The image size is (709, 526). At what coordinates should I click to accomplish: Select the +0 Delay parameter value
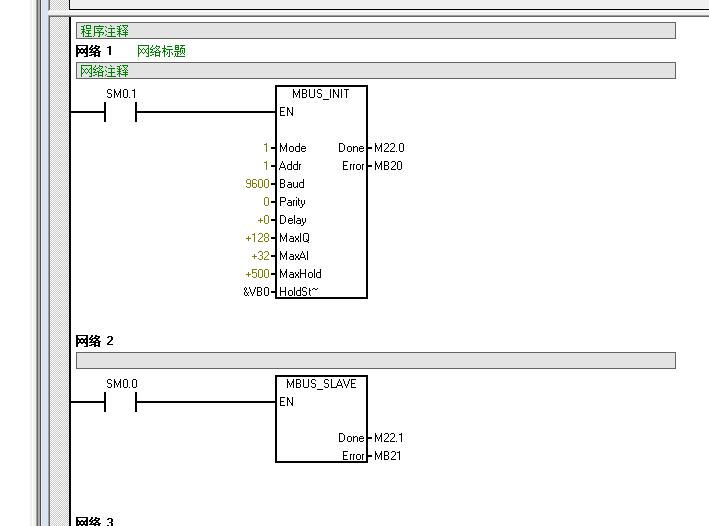(262, 220)
